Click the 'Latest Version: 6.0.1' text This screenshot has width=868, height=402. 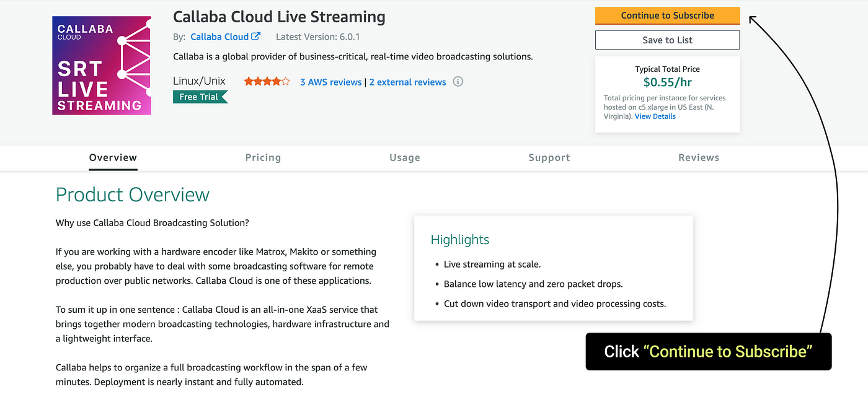pos(318,37)
